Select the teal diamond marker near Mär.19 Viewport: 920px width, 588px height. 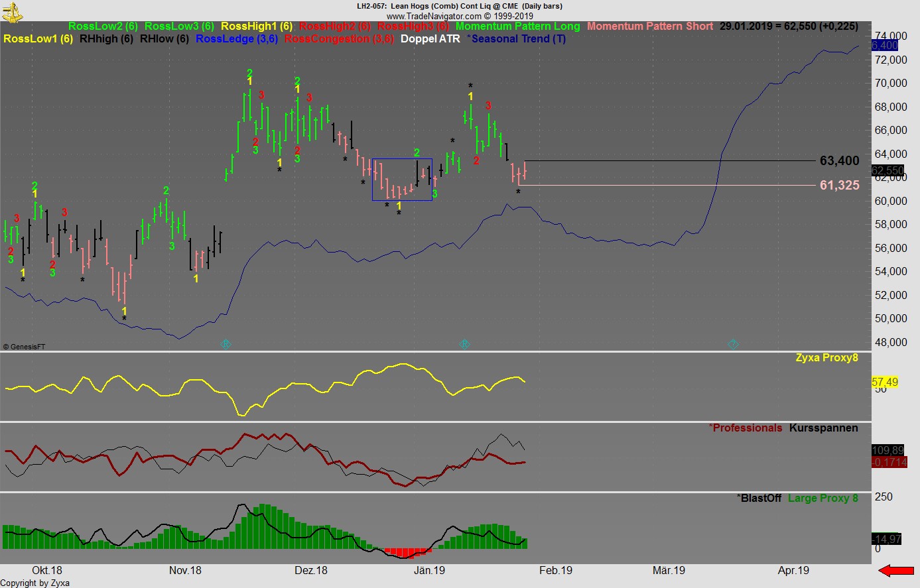tap(733, 344)
